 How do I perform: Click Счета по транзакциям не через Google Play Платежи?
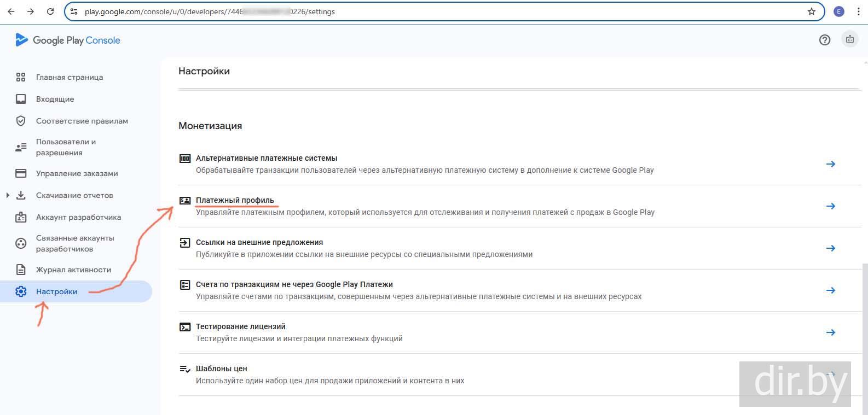(x=294, y=284)
